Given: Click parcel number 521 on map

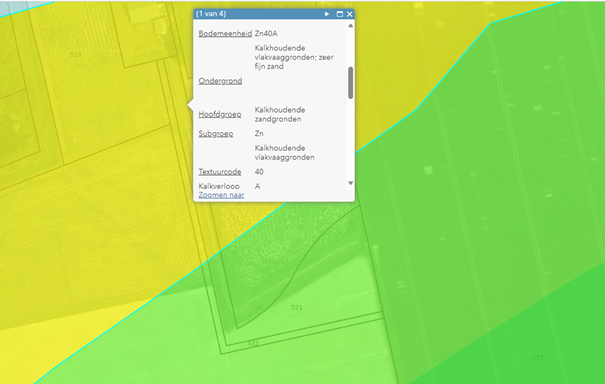Looking at the screenshot, I should [296, 308].
